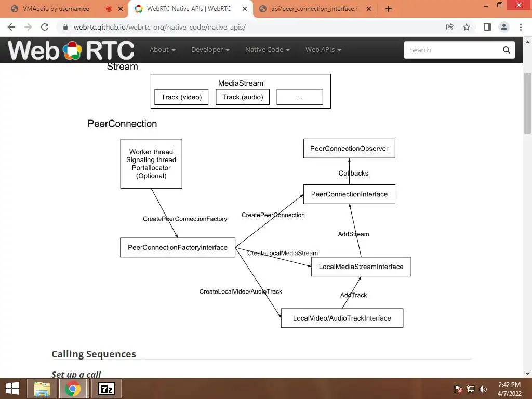
Task: Click the scrollbar down arrow
Action: (527, 374)
